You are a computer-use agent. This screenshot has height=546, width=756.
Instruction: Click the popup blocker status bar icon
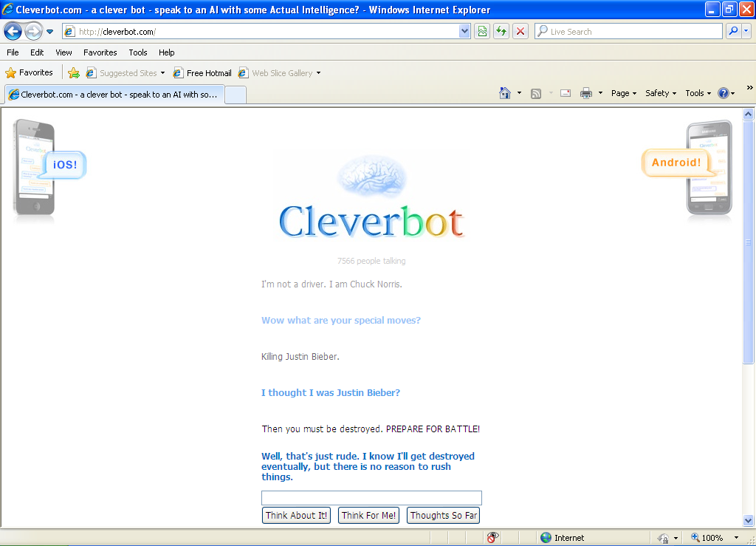click(492, 537)
